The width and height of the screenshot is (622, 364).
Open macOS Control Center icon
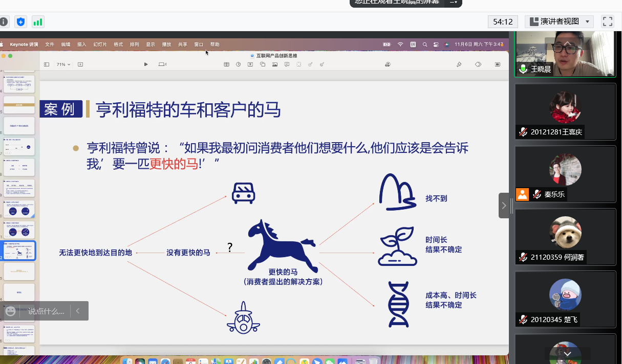436,44
